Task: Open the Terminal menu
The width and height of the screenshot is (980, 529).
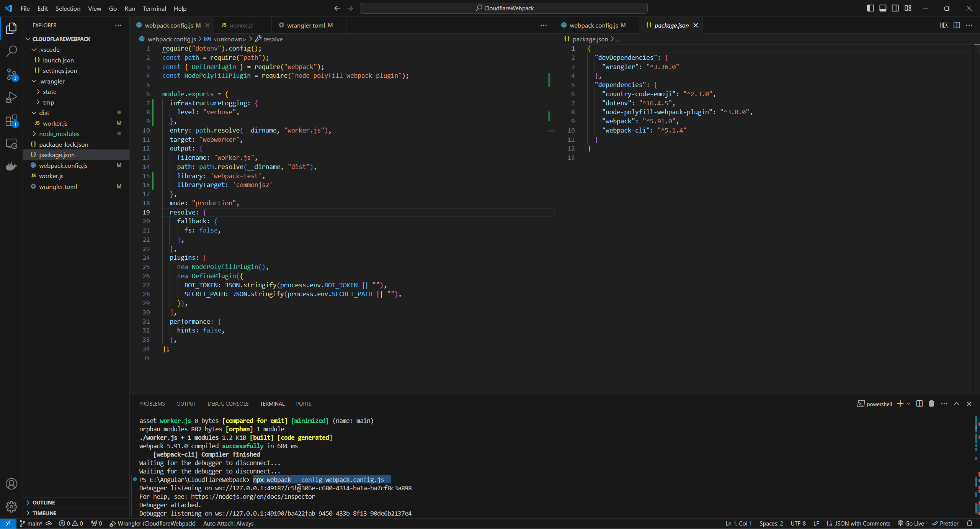Action: click(x=154, y=8)
